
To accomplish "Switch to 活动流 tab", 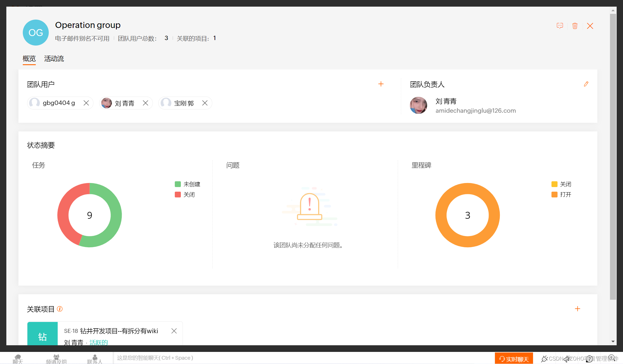I will tap(55, 59).
